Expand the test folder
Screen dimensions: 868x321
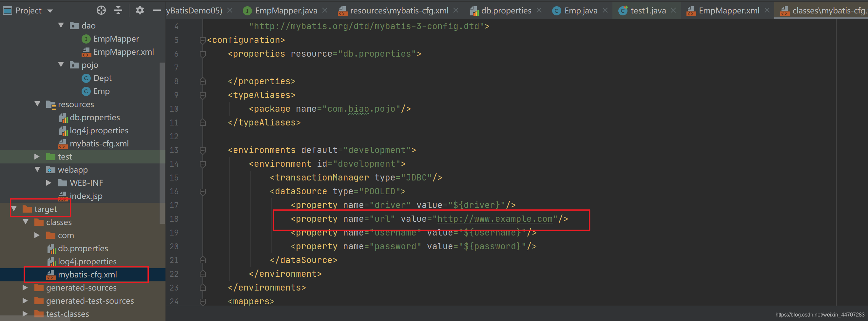[x=37, y=157]
